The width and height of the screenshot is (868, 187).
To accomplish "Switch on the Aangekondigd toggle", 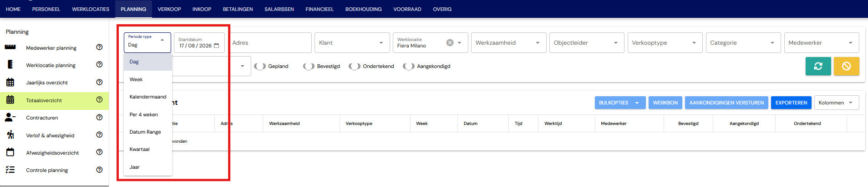I will [x=409, y=66].
